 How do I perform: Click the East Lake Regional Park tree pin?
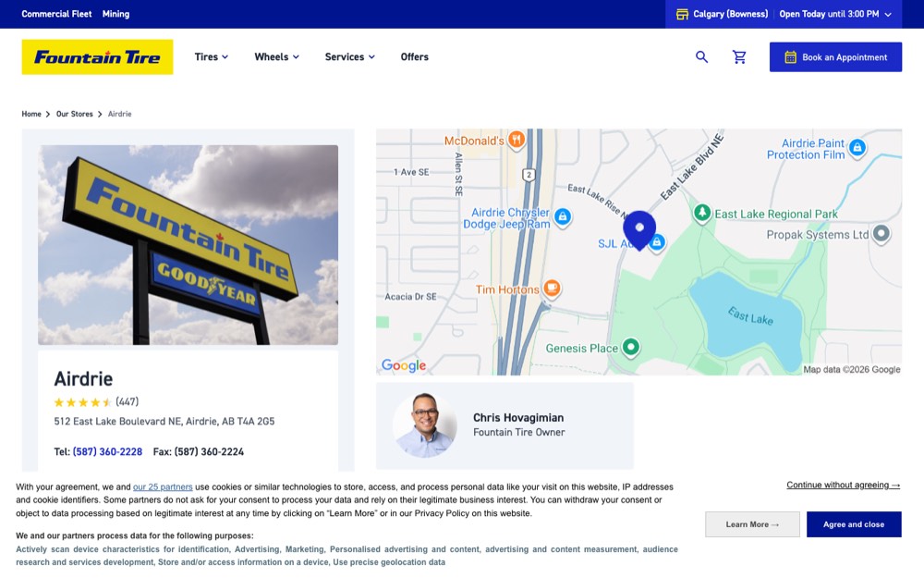click(702, 213)
